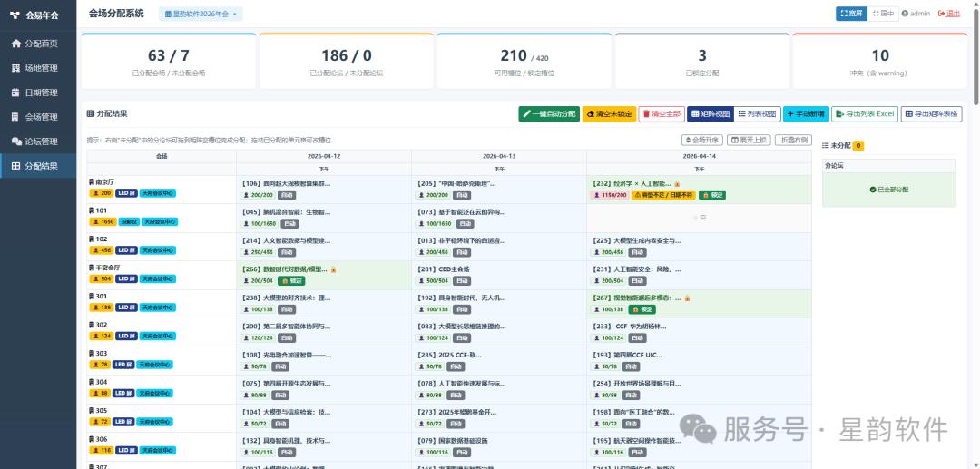Click 清空全部 button
980x469 pixels.
click(661, 114)
